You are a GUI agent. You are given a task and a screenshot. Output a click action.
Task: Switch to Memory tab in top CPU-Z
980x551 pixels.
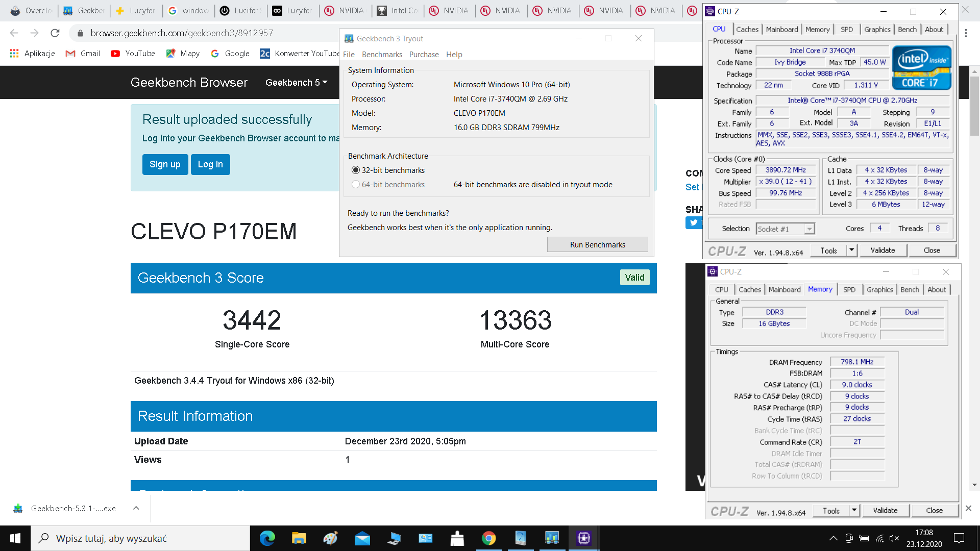[818, 30]
